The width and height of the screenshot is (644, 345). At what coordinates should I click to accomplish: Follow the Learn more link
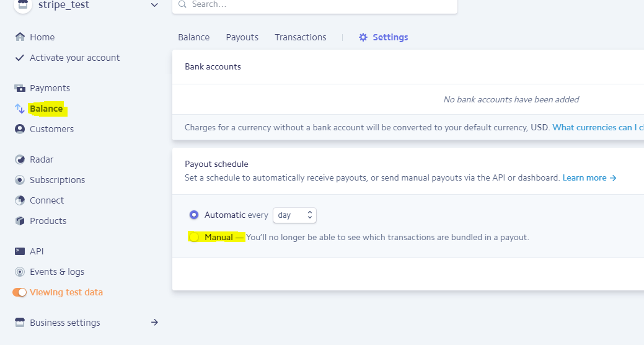point(589,177)
